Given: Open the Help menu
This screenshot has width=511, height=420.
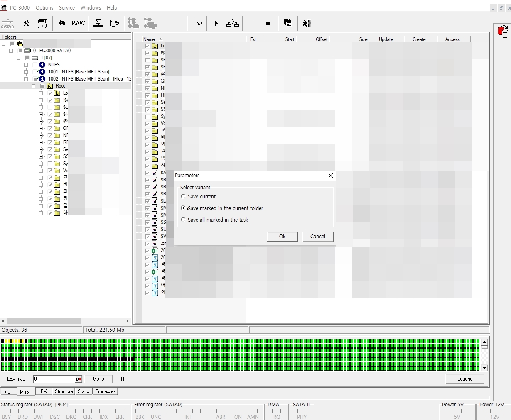Looking at the screenshot, I should [112, 7].
